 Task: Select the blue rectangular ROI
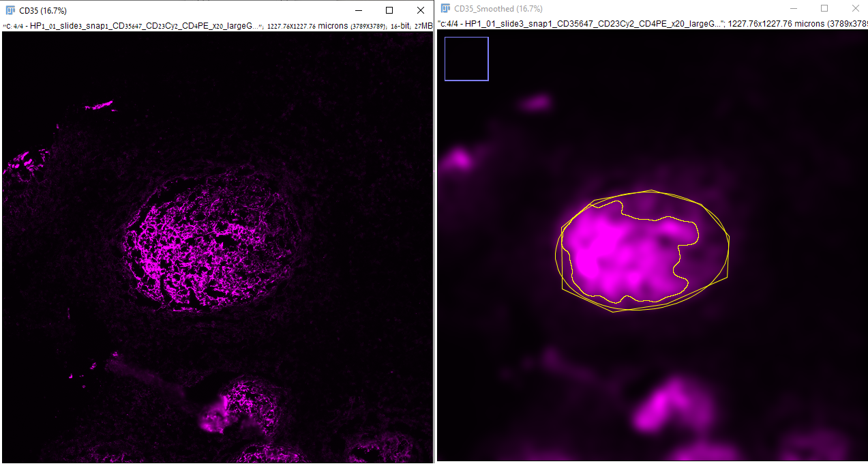pos(466,59)
